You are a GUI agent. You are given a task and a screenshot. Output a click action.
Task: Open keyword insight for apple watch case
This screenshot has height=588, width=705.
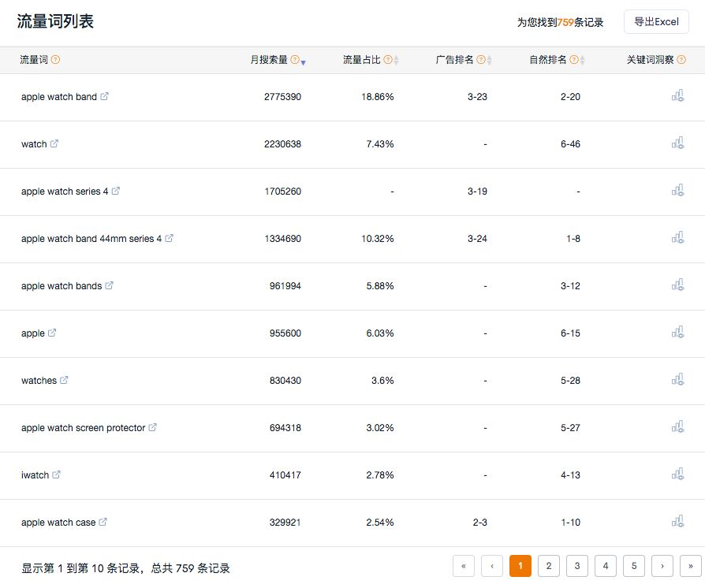677,522
